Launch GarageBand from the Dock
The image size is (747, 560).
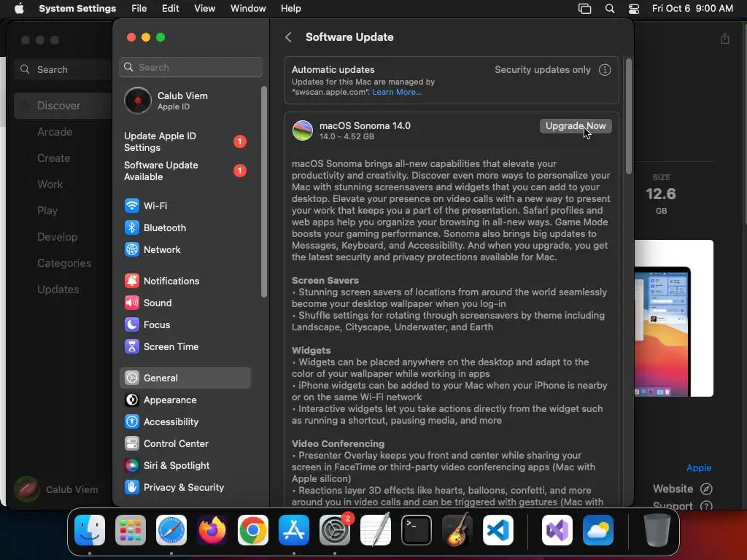(457, 530)
